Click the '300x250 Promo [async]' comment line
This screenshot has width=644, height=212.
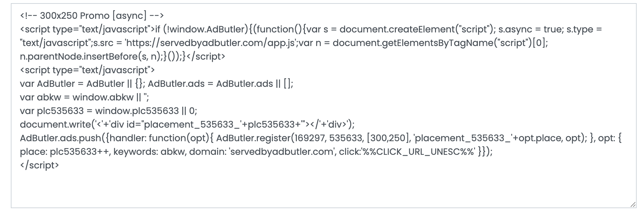[92, 16]
